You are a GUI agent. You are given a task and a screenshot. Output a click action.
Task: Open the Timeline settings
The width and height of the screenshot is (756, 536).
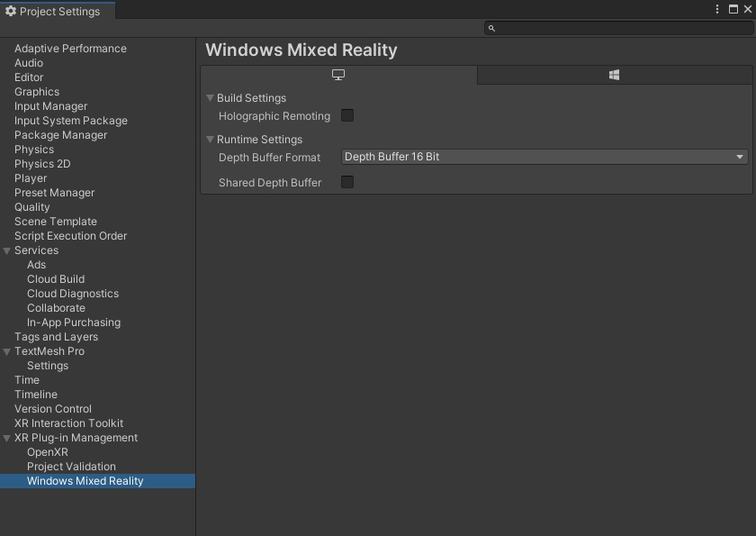pos(36,395)
